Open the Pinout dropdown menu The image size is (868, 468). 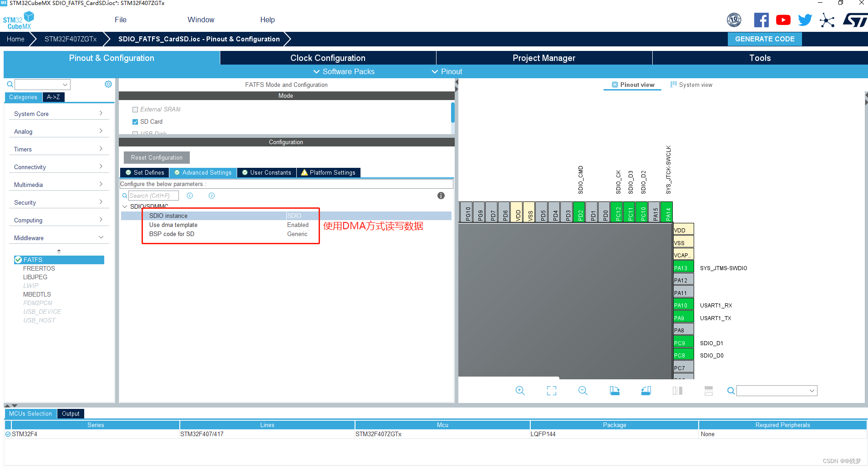tap(447, 71)
